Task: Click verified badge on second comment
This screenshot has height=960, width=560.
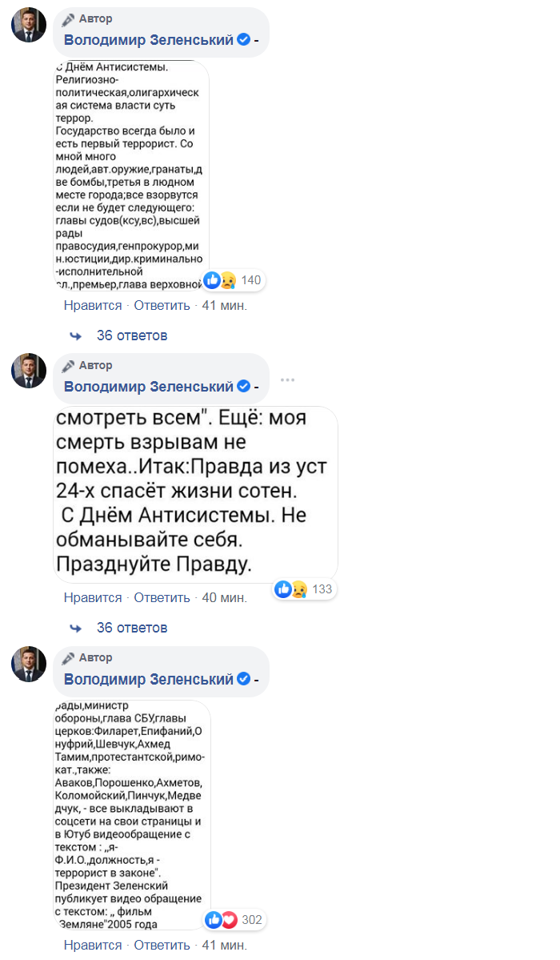Action: tap(244, 387)
